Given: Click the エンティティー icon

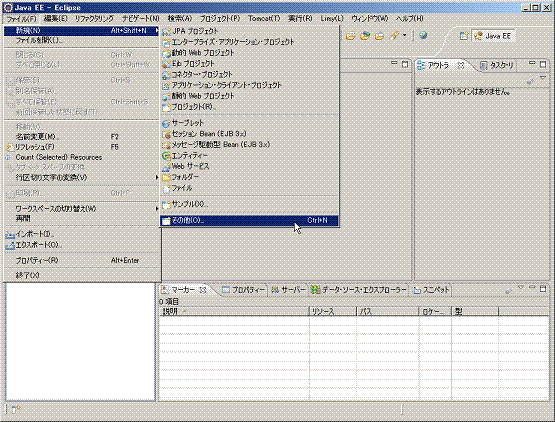Looking at the screenshot, I should [x=166, y=156].
